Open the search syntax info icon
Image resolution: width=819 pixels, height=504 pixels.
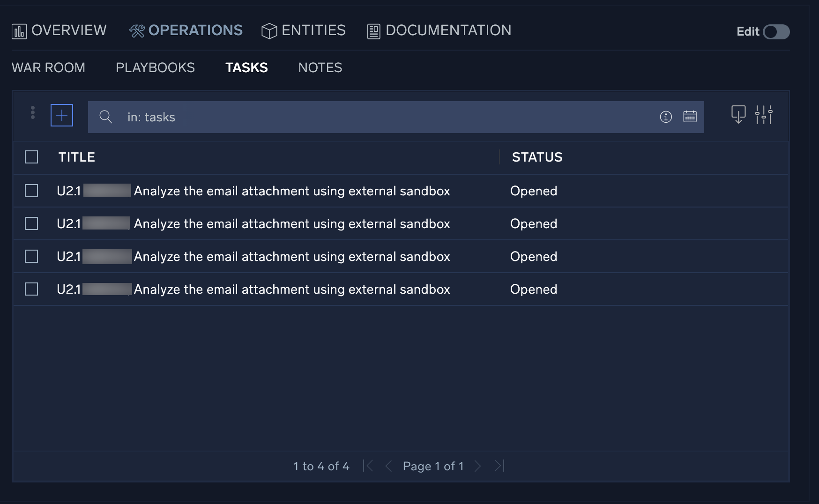[665, 117]
